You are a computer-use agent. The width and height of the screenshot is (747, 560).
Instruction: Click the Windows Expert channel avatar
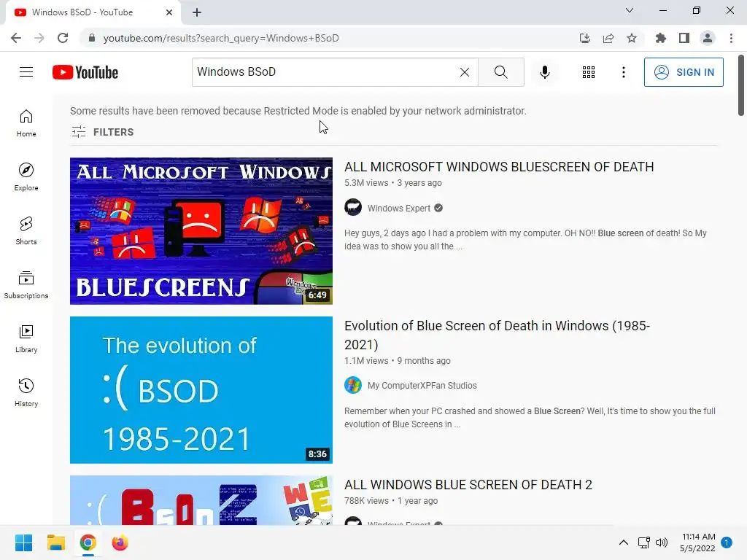(353, 208)
